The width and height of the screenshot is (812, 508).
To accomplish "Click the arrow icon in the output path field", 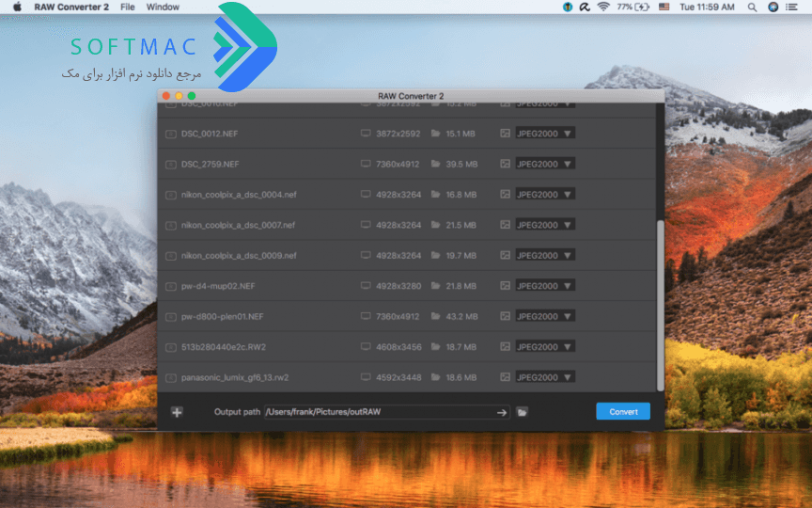I will tap(501, 413).
